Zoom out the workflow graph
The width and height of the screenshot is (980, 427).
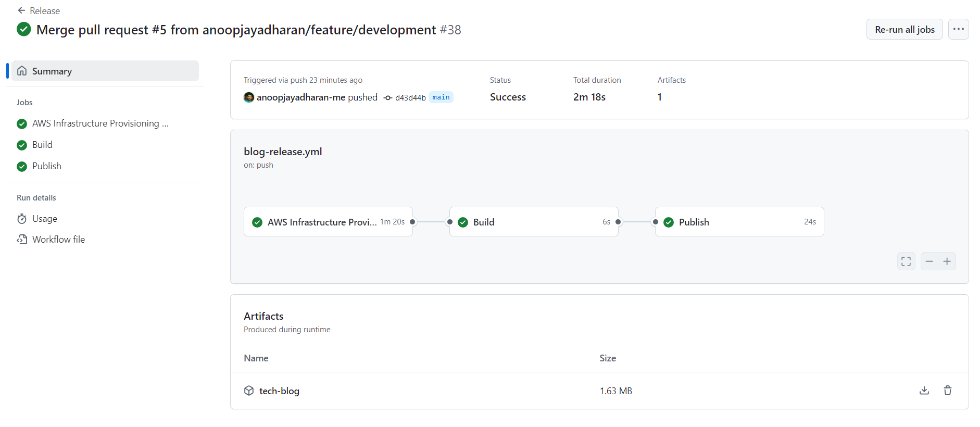pos(929,261)
